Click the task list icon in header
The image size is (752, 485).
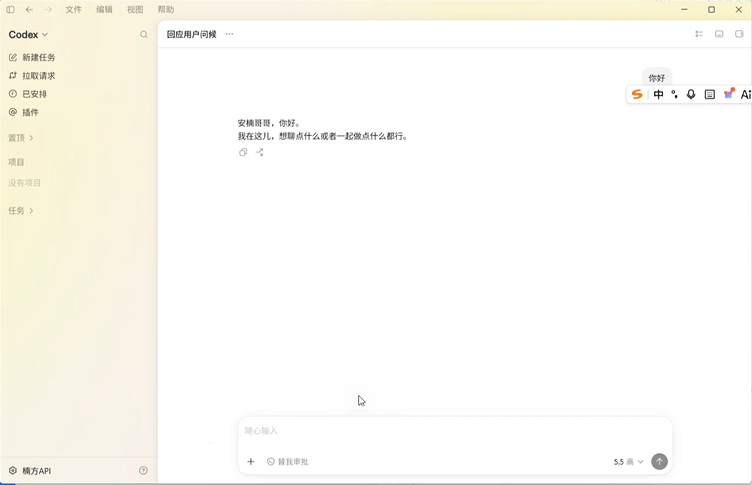699,34
